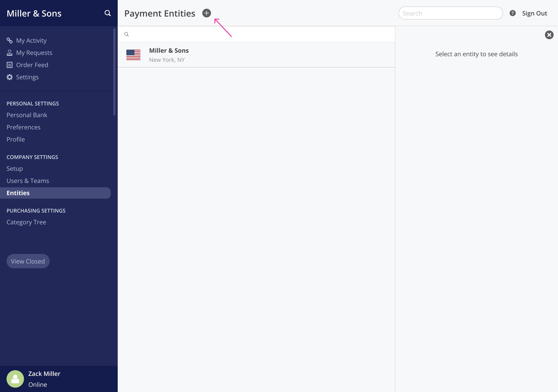Click the US flag next to Miller & Sons
Image resolution: width=558 pixels, height=392 pixels.
point(133,55)
